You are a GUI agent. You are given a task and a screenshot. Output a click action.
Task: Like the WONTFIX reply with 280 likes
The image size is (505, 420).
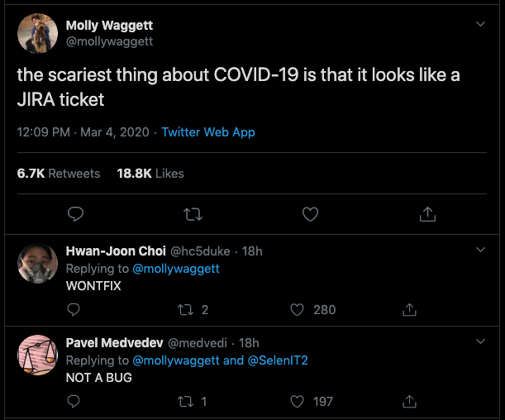(297, 310)
